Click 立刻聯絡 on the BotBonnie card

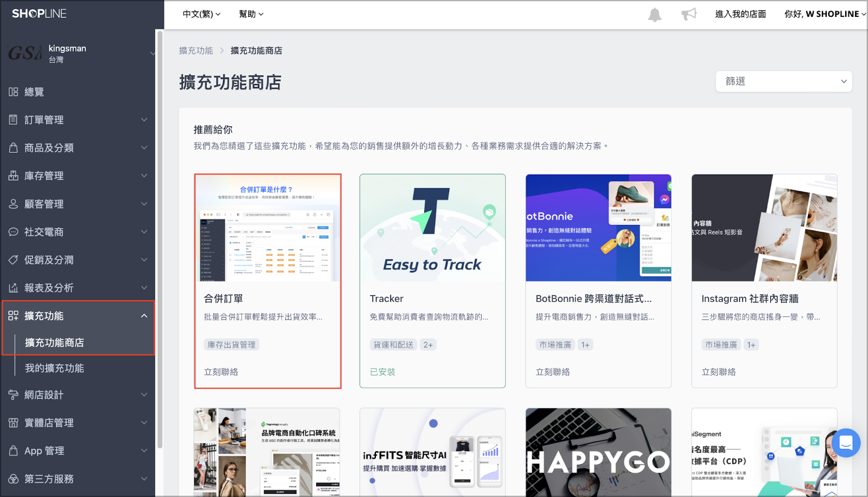point(553,372)
